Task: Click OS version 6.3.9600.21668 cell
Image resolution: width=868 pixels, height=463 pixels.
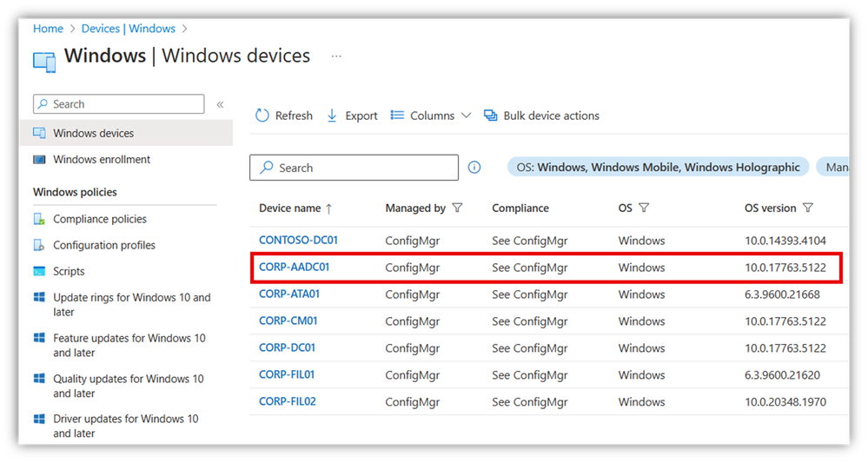Action: [782, 294]
